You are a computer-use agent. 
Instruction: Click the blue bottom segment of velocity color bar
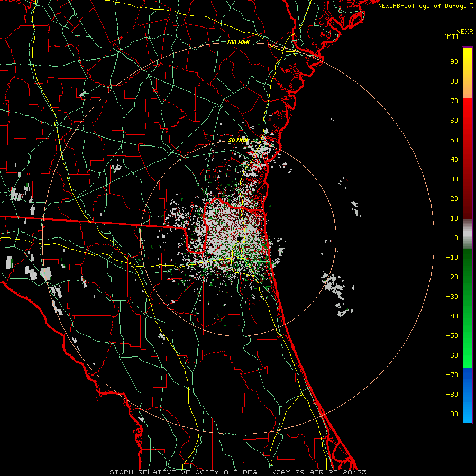tap(467, 396)
